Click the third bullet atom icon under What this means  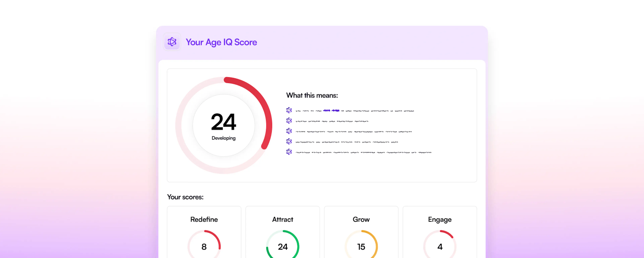[289, 131]
